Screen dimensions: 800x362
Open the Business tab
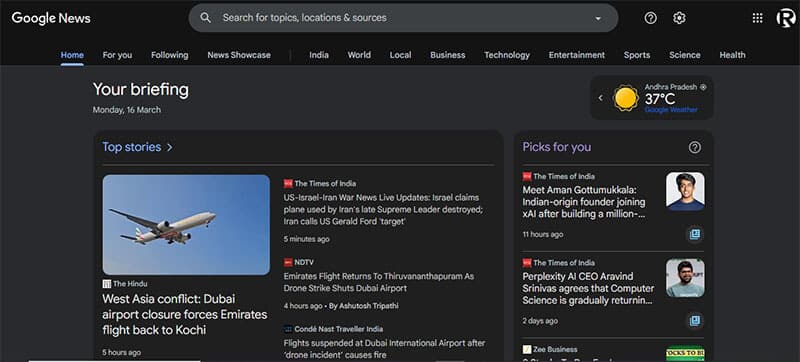[x=447, y=55]
